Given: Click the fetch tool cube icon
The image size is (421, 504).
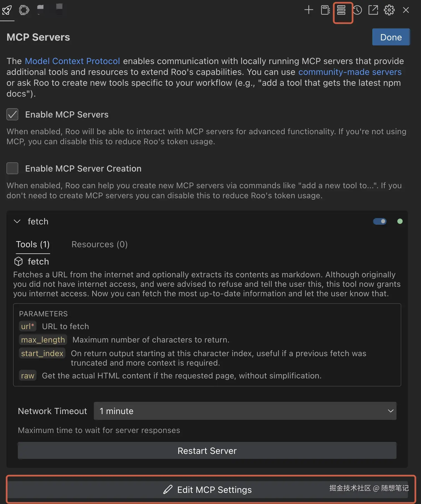Looking at the screenshot, I should coord(18,261).
